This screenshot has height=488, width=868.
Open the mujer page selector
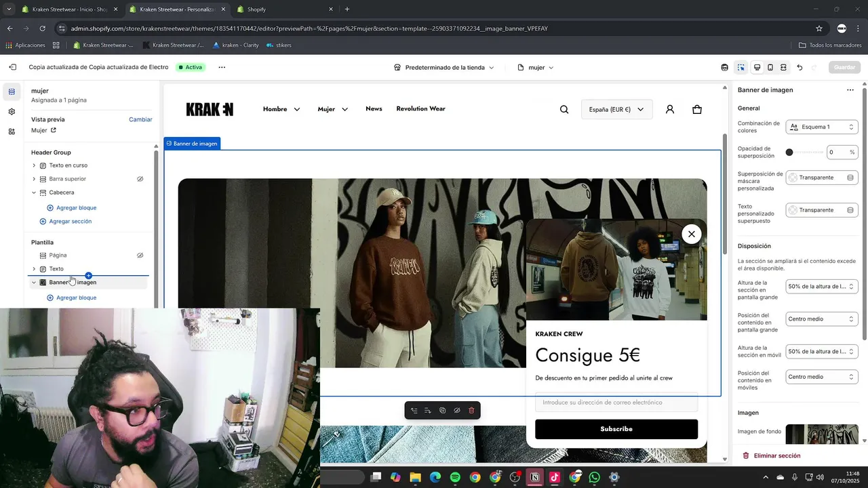(536, 68)
